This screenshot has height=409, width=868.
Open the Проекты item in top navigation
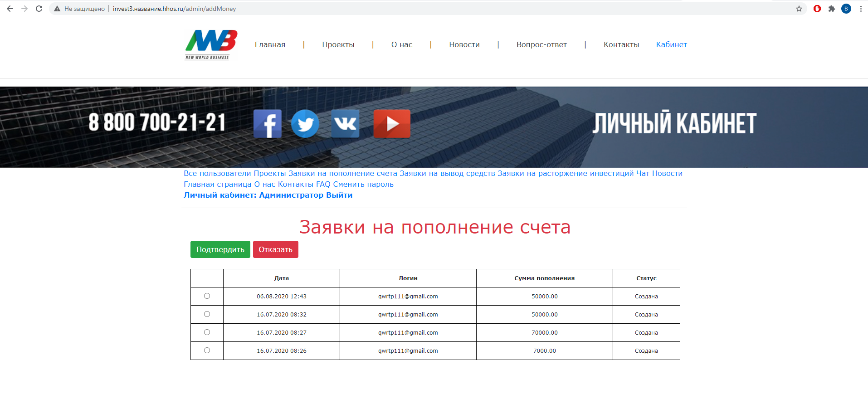pos(338,44)
